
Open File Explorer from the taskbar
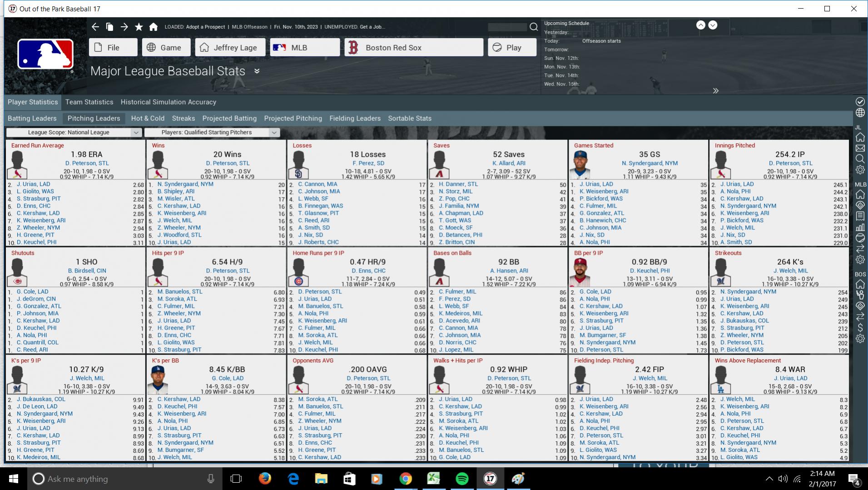pyautogui.click(x=321, y=479)
